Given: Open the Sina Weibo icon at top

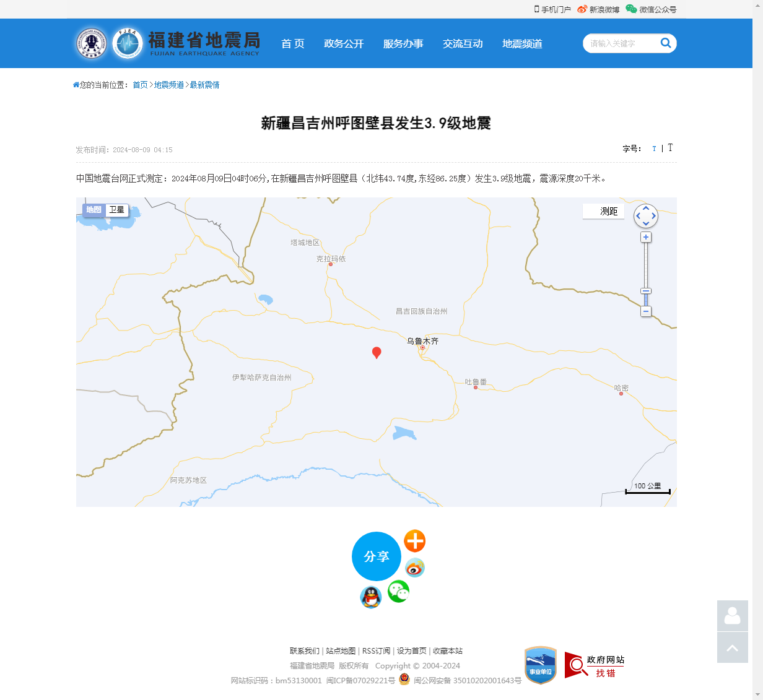Looking at the screenshot, I should point(581,9).
